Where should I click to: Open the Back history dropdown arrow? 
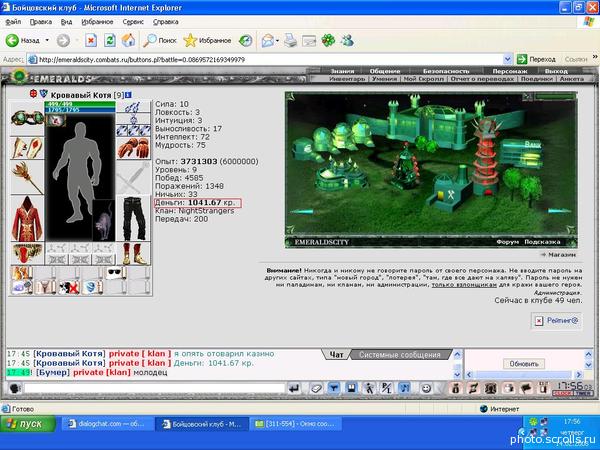pyautogui.click(x=47, y=40)
